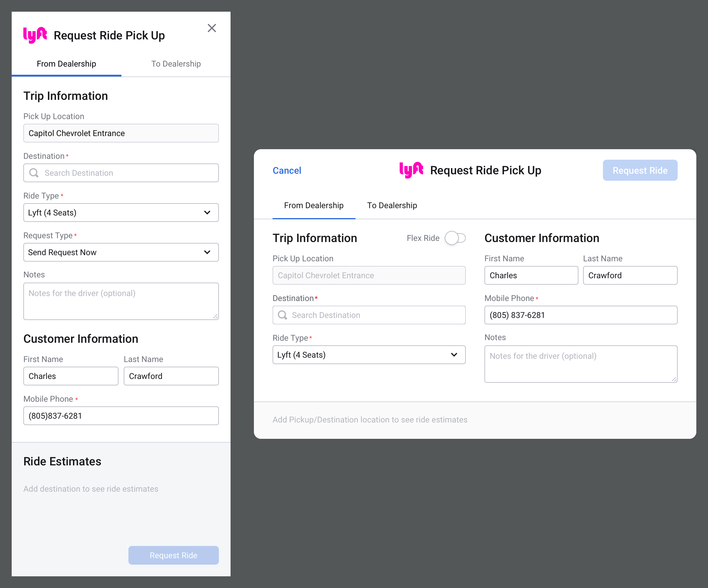708x588 pixels.
Task: Click Mobile Phone field '(805) 837-6281' in right dialog
Action: 581,315
